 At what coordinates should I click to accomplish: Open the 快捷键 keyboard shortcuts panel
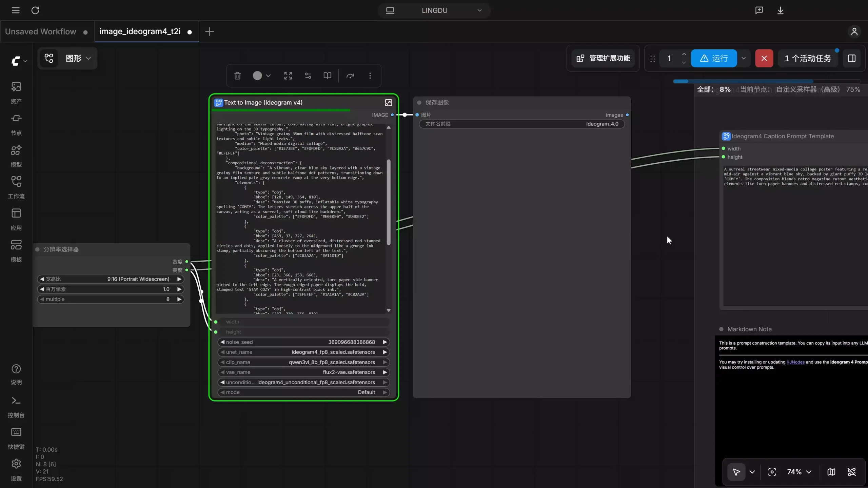coord(16,439)
